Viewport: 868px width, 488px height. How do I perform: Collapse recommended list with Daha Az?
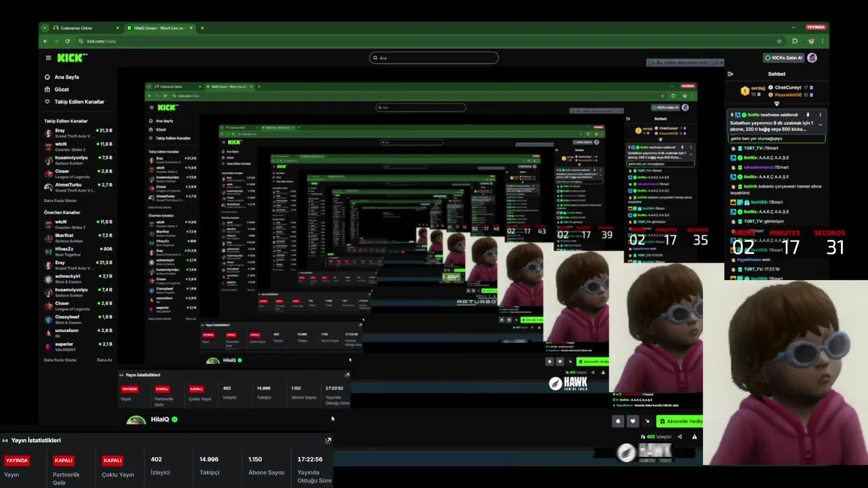click(104, 360)
